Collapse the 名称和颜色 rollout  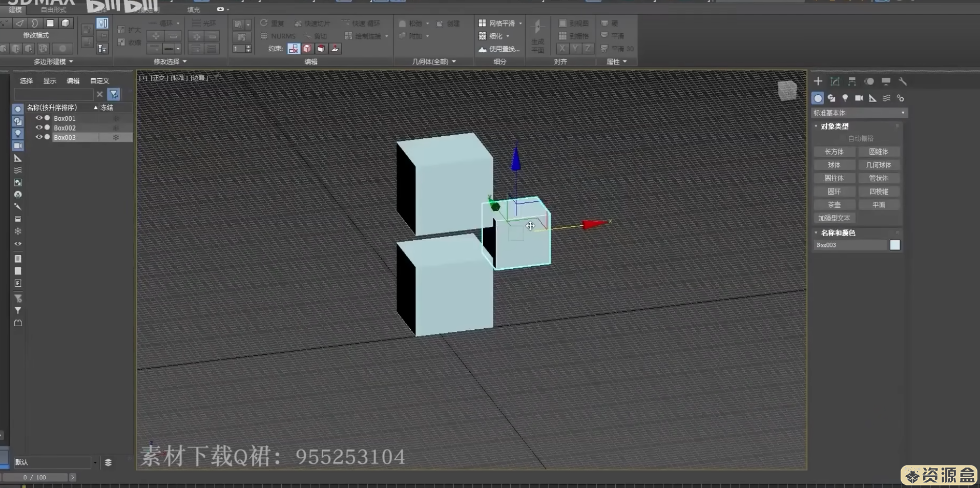838,232
